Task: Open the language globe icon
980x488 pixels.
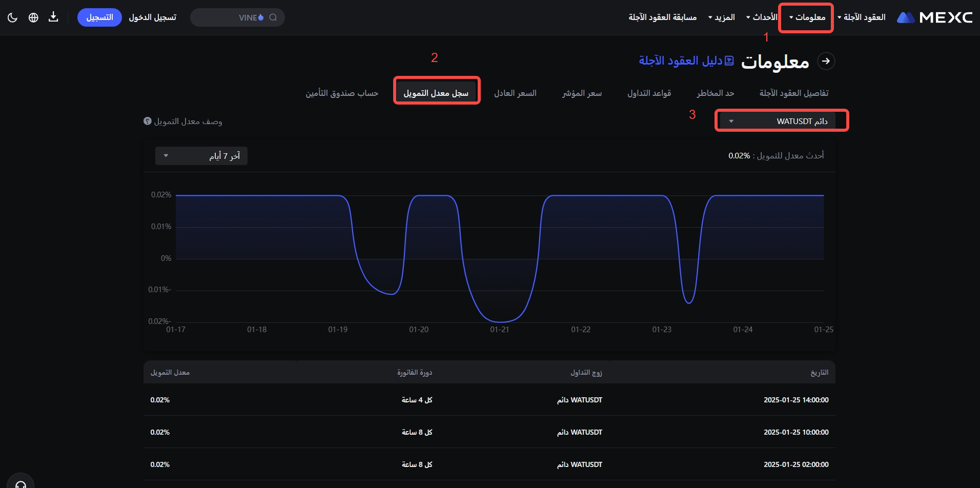Action: tap(33, 17)
